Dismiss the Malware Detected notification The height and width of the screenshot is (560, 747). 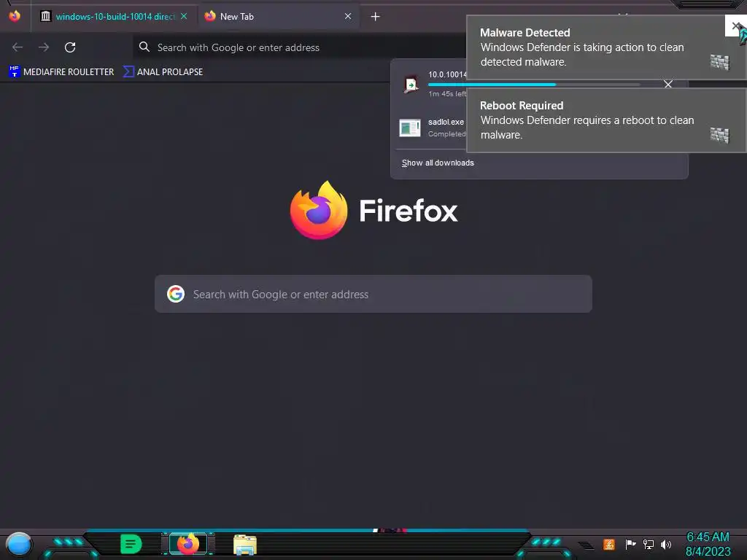coord(735,26)
